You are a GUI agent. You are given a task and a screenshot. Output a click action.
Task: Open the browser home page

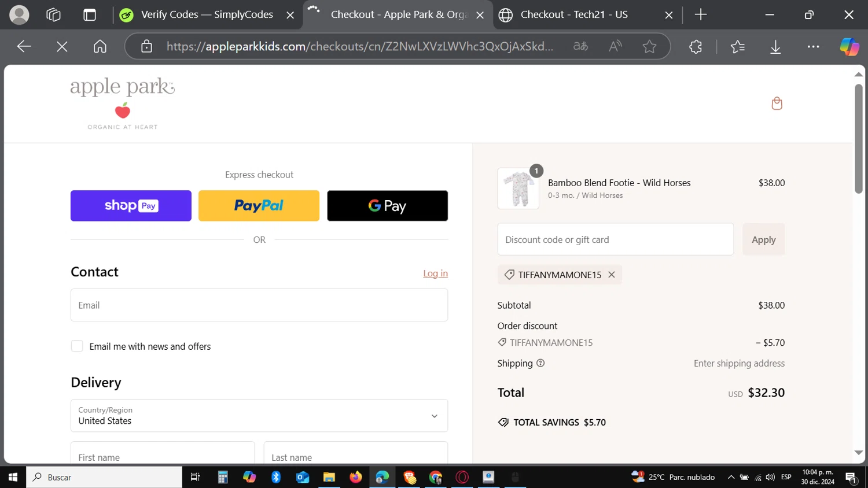click(x=100, y=46)
